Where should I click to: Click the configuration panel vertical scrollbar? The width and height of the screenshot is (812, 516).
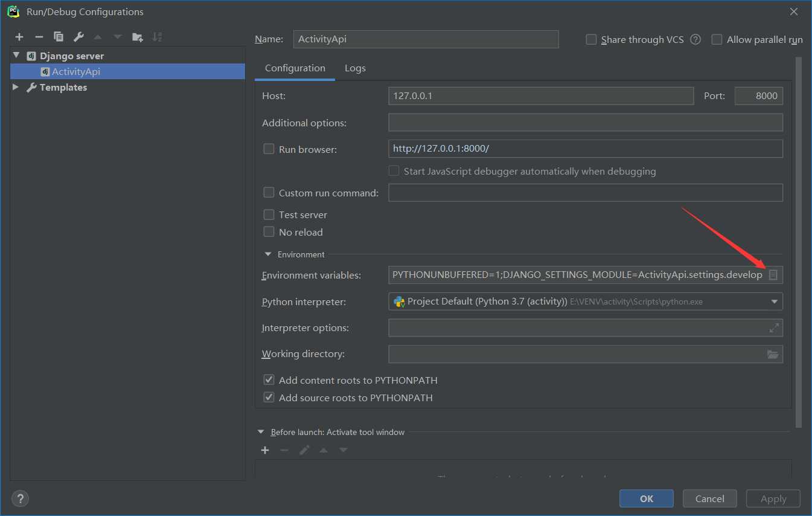[x=799, y=242]
